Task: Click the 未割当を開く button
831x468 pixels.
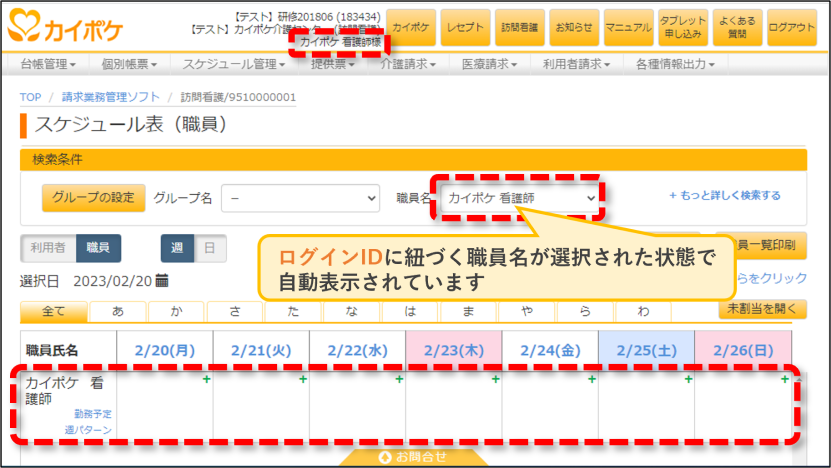Action: pyautogui.click(x=762, y=309)
